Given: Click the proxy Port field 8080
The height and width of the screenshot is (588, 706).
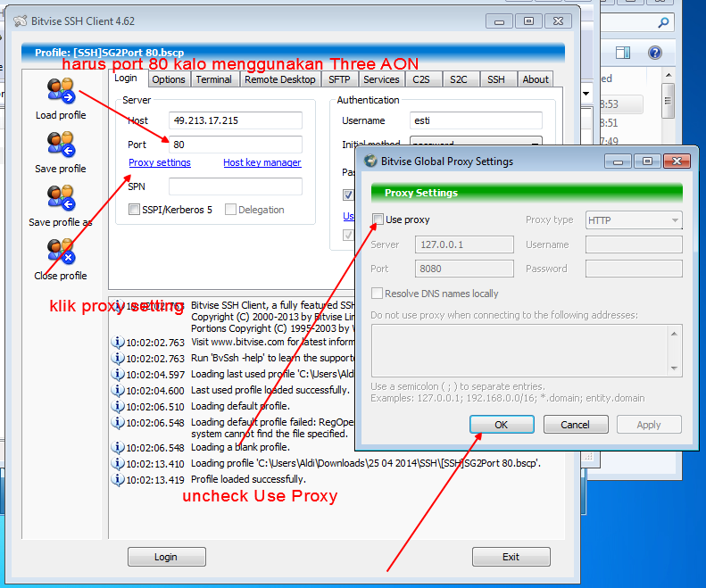Looking at the screenshot, I should tap(464, 269).
